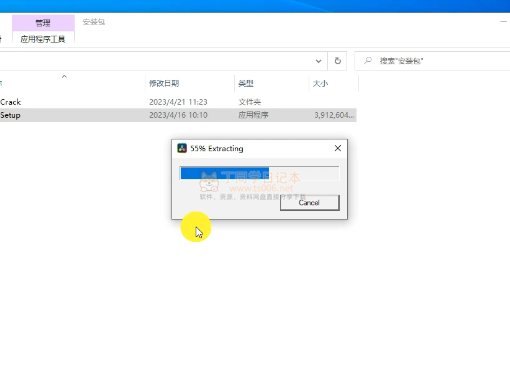
Task: Close the 55% Extracting dialog
Action: tap(338, 148)
